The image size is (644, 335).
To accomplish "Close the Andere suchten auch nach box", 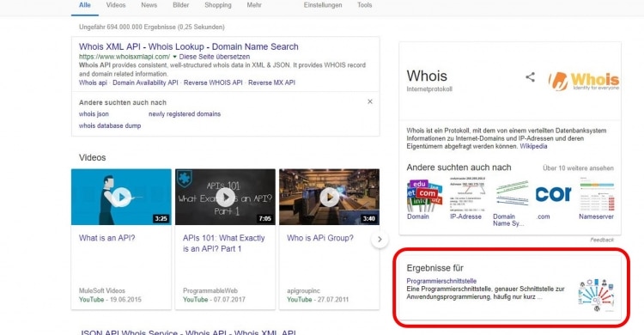I will [x=370, y=101].
